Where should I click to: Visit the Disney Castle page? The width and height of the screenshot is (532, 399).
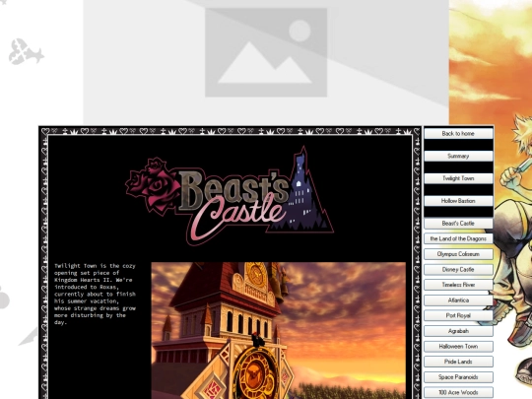[x=458, y=269]
